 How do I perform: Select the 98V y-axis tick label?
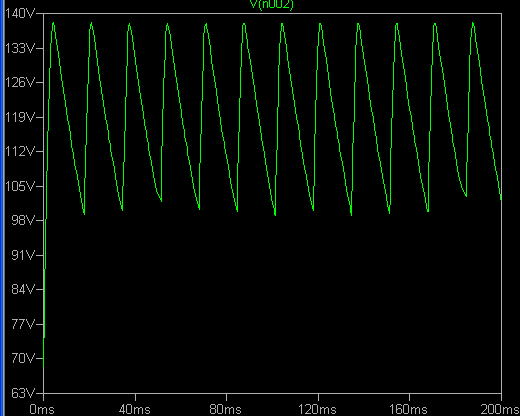pyautogui.click(x=23, y=220)
